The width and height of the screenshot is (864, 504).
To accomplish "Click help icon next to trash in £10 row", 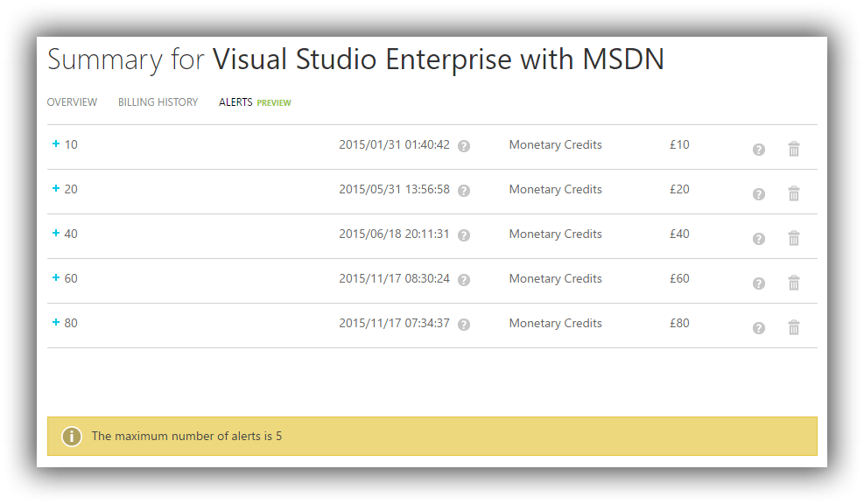I will 759,150.
